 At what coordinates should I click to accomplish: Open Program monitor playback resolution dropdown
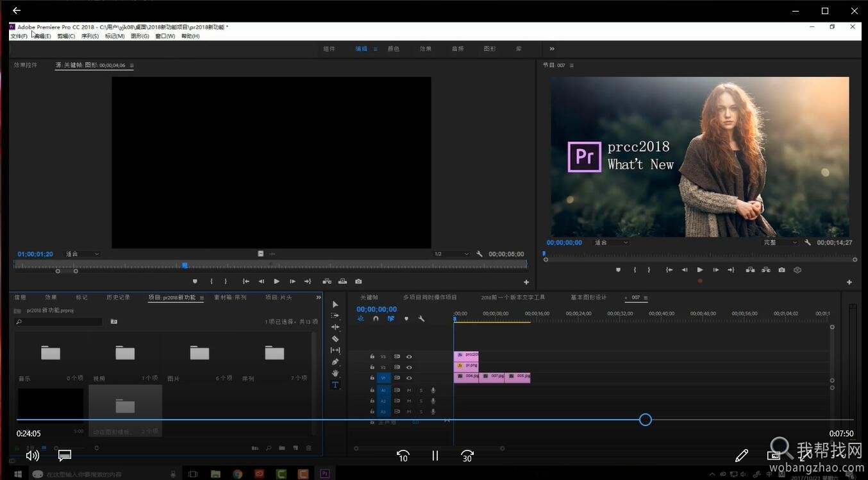780,243
